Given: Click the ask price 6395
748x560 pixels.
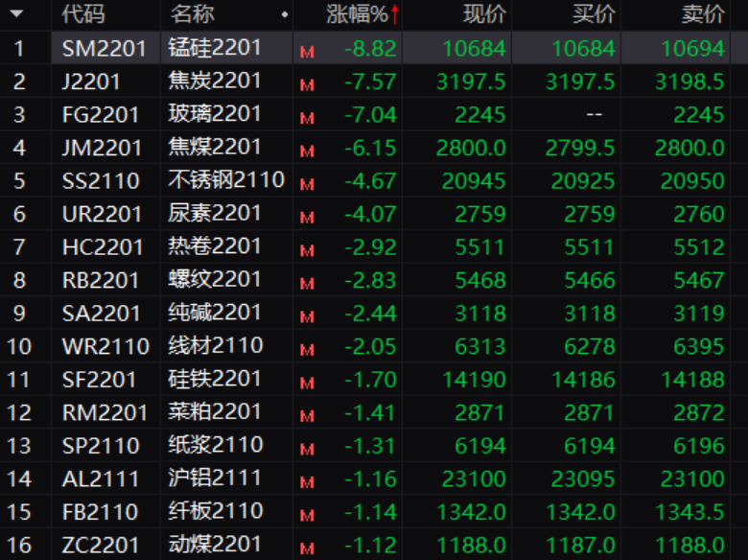Looking at the screenshot, I should tap(699, 346).
